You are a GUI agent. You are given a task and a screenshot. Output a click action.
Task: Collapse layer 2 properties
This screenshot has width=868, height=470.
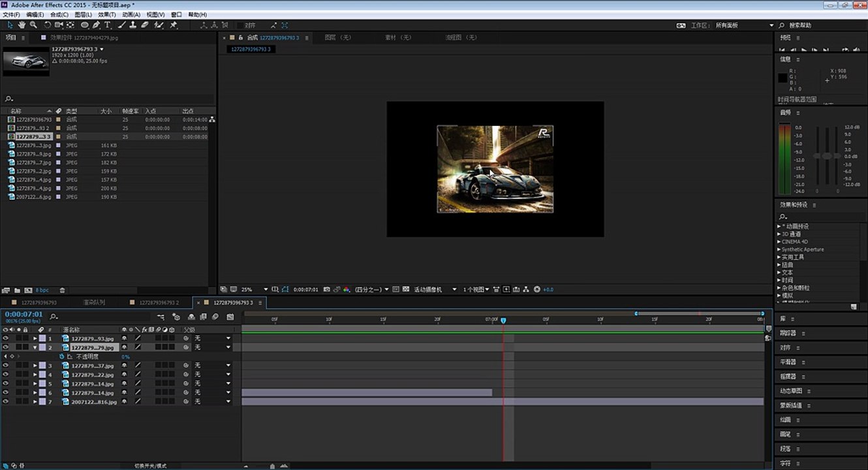coord(35,348)
